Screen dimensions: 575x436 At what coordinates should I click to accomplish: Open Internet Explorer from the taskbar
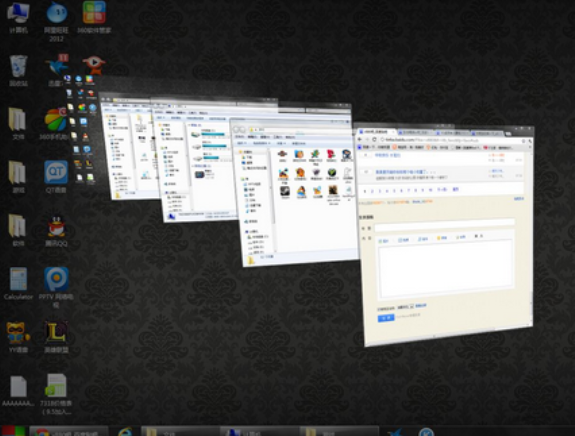pos(125,432)
